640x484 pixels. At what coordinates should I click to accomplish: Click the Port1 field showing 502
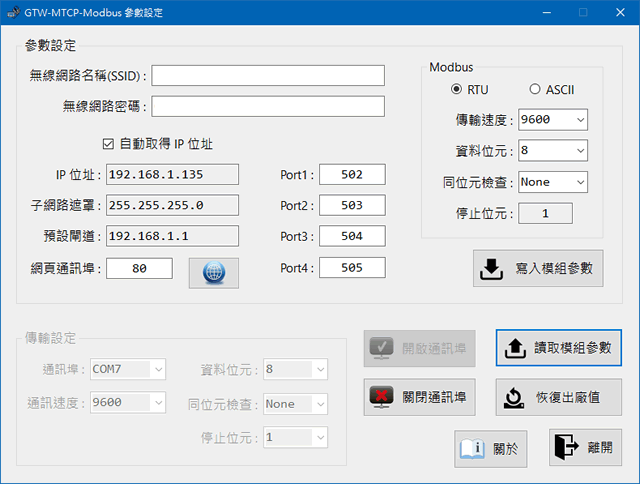(x=352, y=175)
